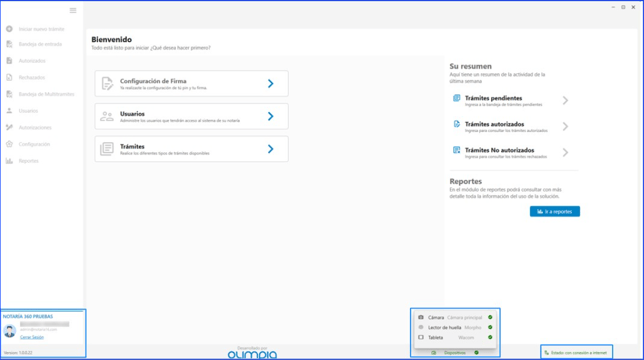This screenshot has width=644, height=360.
Task: Click the Trámites No autorizados icon
Action: tap(456, 150)
